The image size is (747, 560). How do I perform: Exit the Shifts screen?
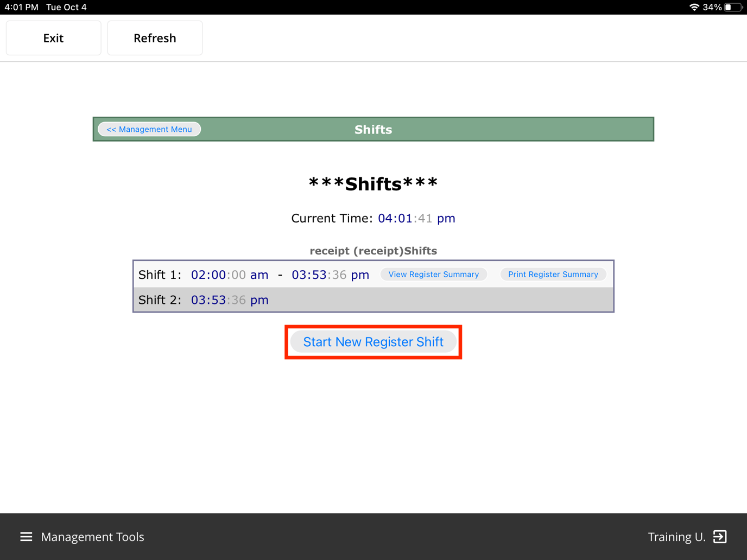click(x=53, y=37)
